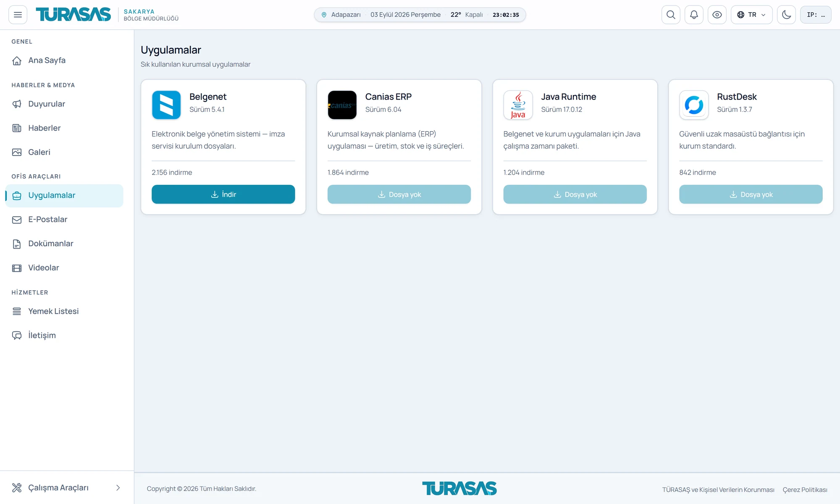Image resolution: width=840 pixels, height=504 pixels.
Task: Click the 03 Eylül 2026 Perşembe date
Action: [x=405, y=15]
